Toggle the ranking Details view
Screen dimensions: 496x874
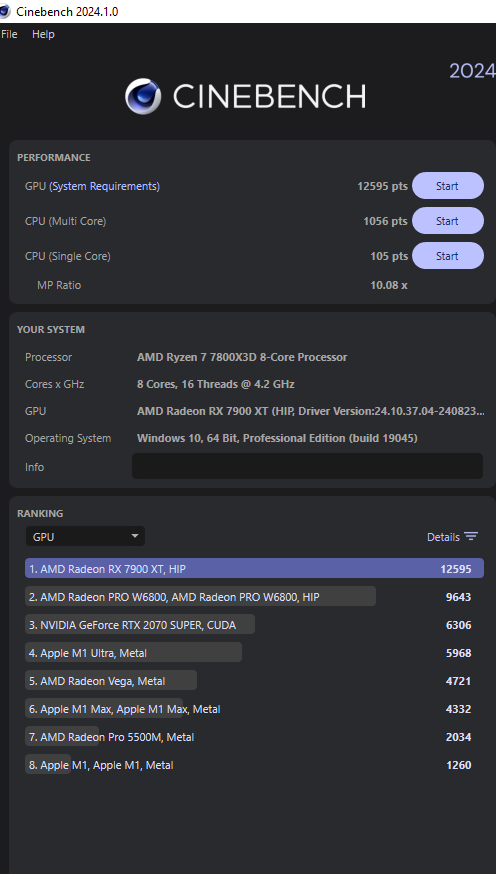tap(452, 537)
